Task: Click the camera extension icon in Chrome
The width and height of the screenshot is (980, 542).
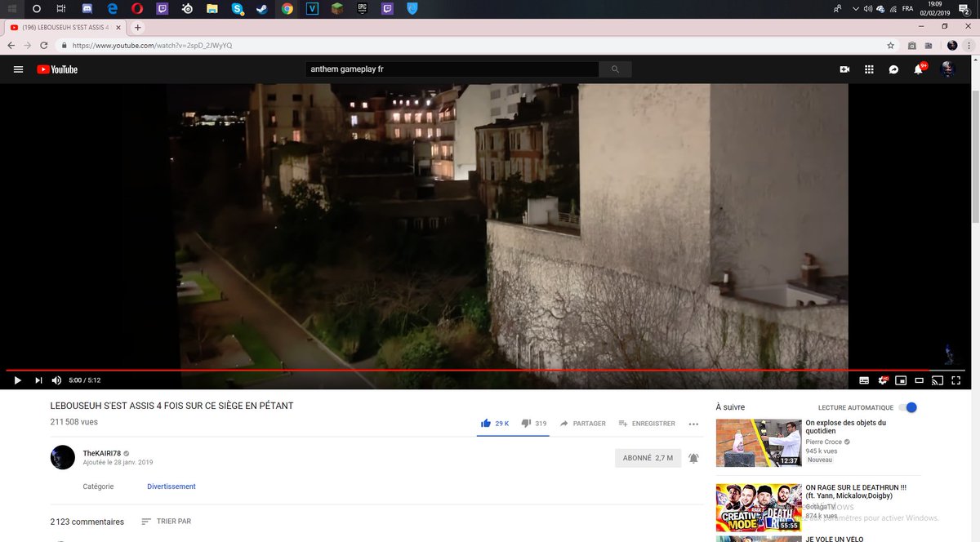Action: pos(912,45)
